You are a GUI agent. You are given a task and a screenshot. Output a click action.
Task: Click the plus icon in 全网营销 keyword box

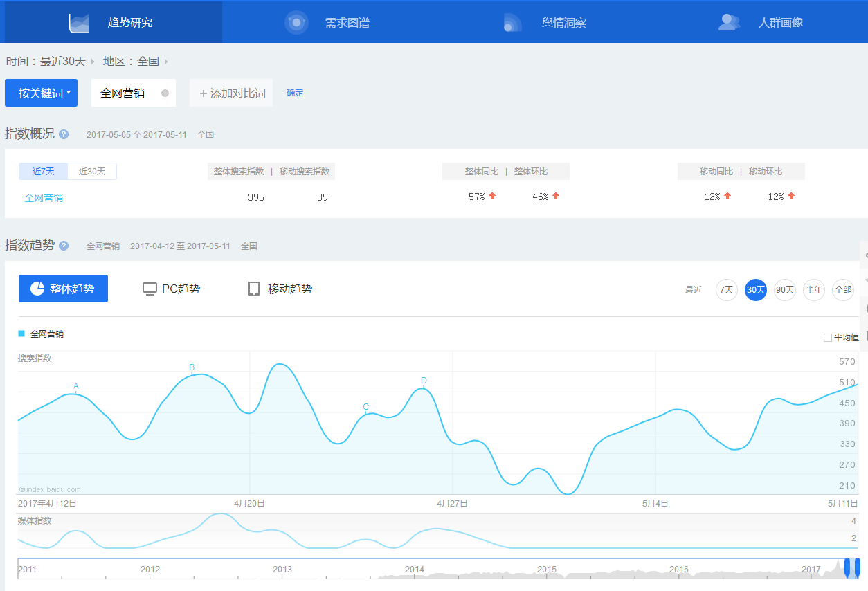pos(165,93)
